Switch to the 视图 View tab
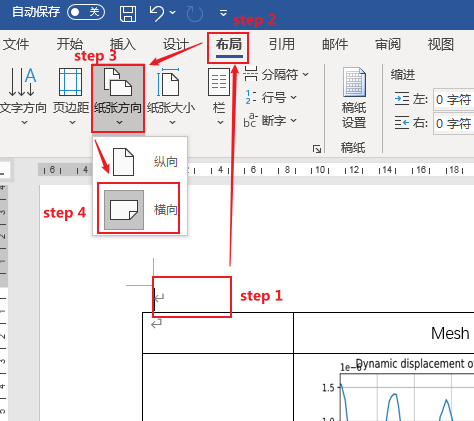The width and height of the screenshot is (474, 421). click(441, 44)
